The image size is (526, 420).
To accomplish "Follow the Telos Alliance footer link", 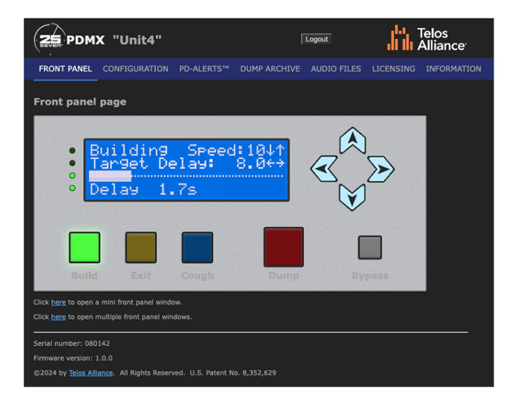I will click(91, 373).
